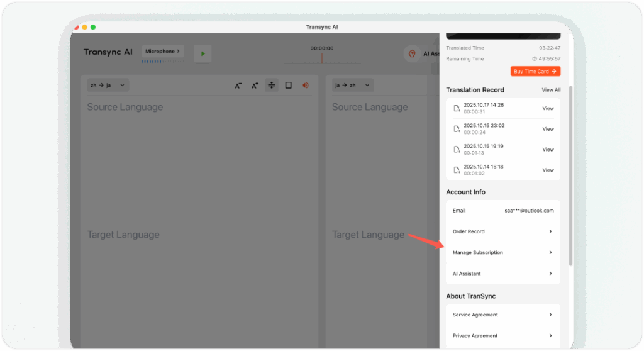Click the AI Assistant head icon
The height and width of the screenshot is (351, 644).
coord(411,54)
